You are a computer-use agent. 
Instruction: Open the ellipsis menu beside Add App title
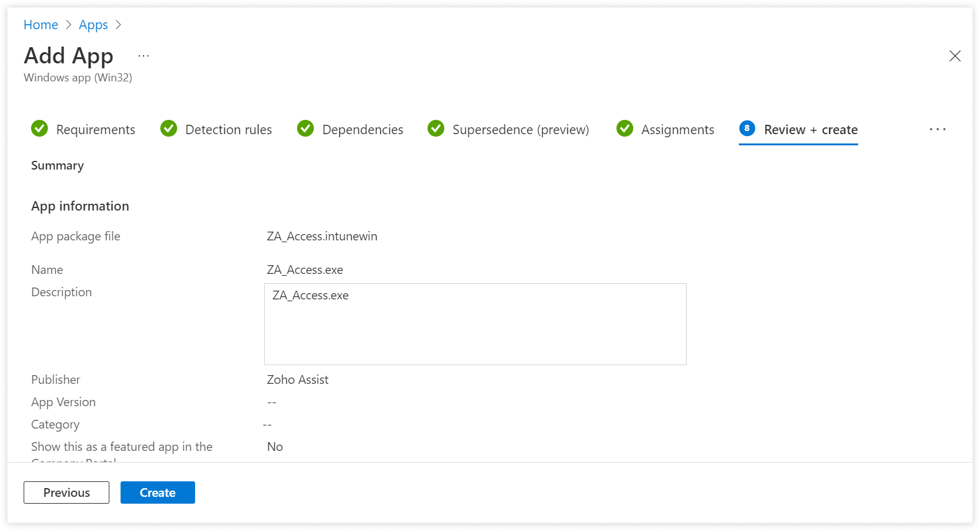[143, 55]
